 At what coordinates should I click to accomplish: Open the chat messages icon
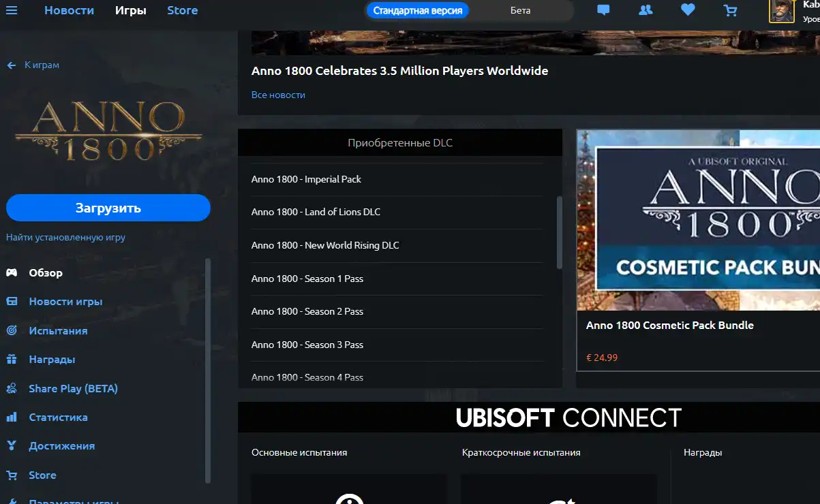(603, 10)
